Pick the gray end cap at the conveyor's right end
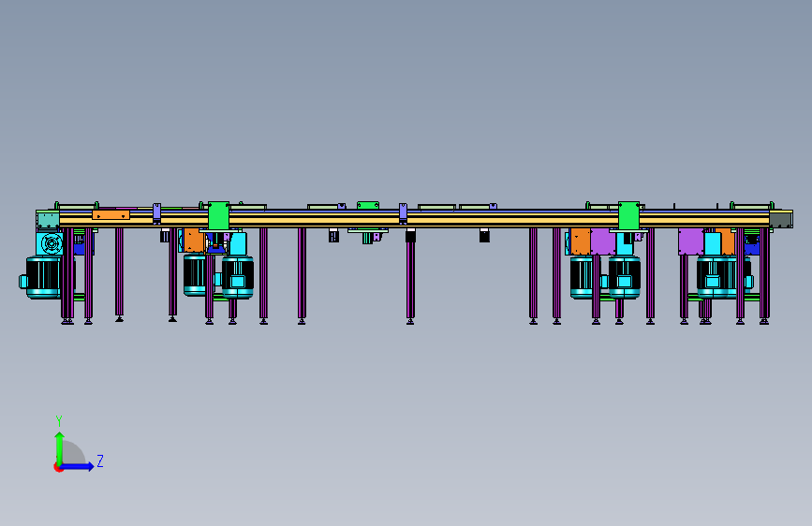The width and height of the screenshot is (812, 526). tap(781, 219)
